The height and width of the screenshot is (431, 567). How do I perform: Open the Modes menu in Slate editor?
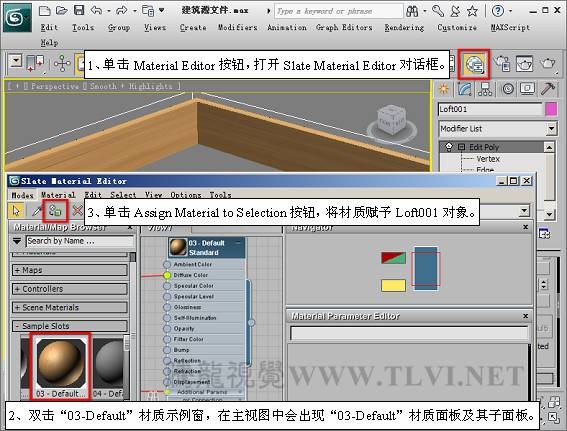pyautogui.click(x=22, y=195)
